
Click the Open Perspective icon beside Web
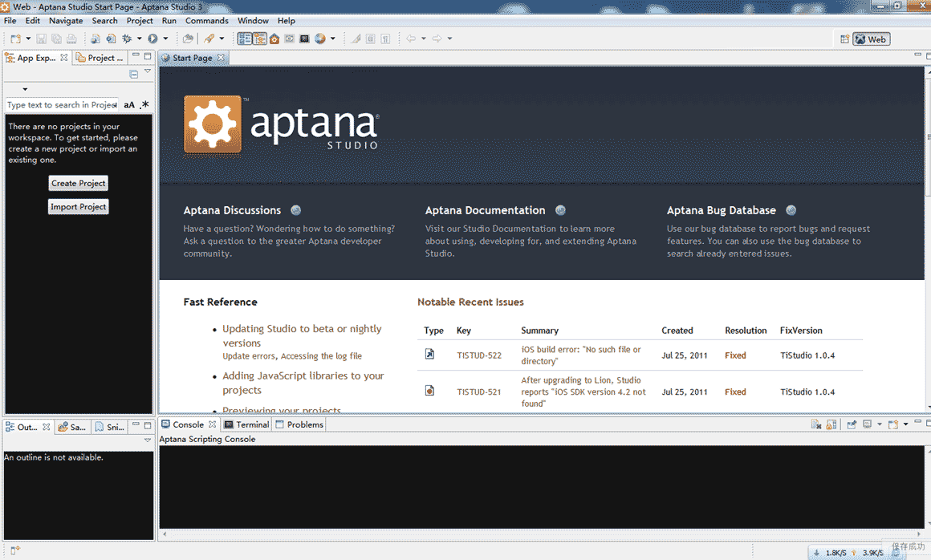coord(844,39)
